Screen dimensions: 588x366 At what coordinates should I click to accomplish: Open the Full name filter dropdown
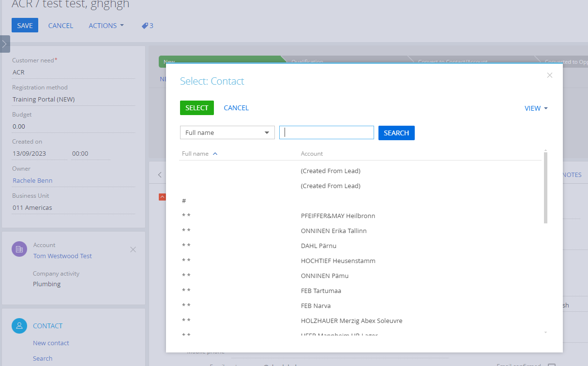coord(227,132)
